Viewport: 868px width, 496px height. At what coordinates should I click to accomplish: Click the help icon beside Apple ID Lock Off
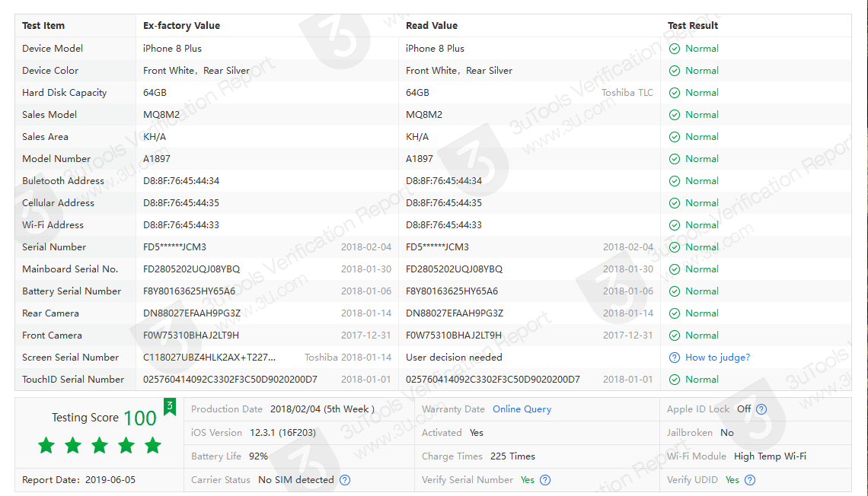click(761, 409)
